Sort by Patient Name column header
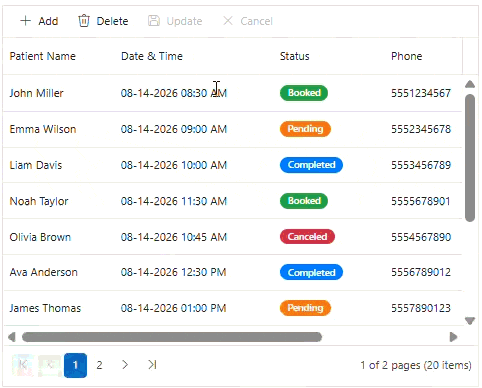This screenshot has height=388, width=482. pyautogui.click(x=43, y=56)
